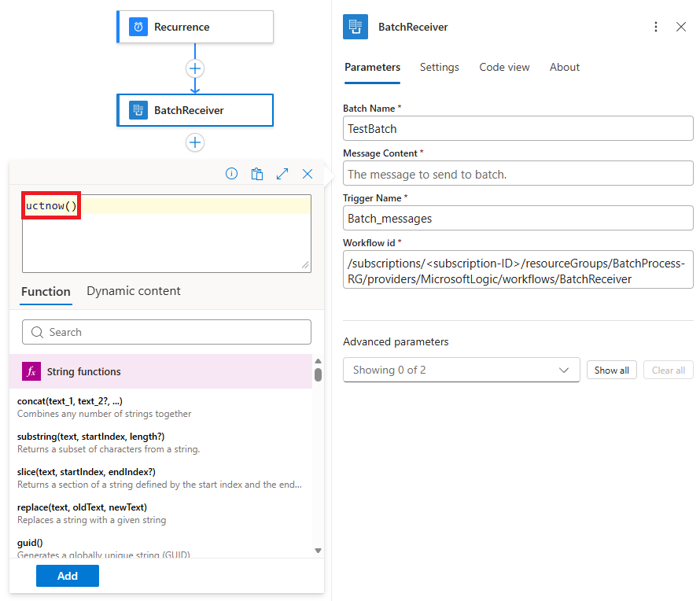Select the Function tab in the editor

46,292
